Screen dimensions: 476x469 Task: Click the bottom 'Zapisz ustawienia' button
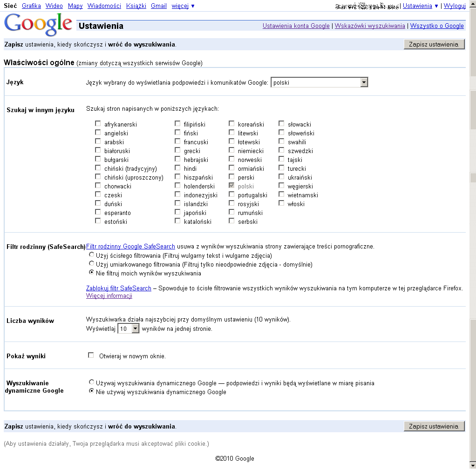[434, 426]
